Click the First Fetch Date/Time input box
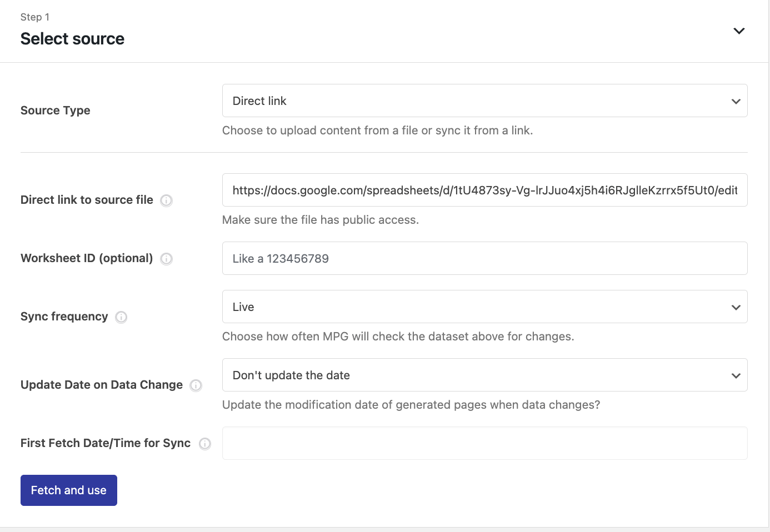770x532 pixels. (484, 443)
